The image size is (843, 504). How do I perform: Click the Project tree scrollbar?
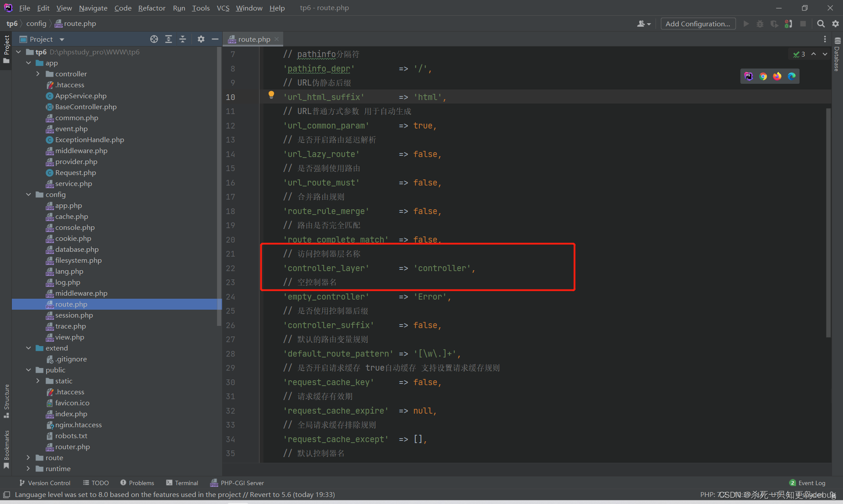(x=219, y=186)
